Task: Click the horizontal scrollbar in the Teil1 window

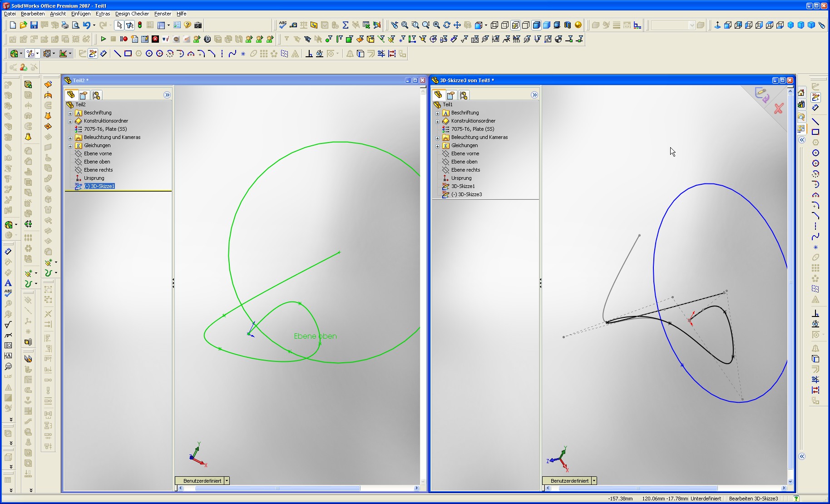Action: click(x=638, y=488)
